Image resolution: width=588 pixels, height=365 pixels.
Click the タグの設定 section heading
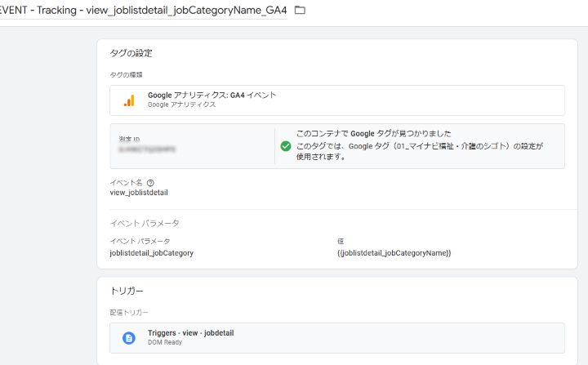pos(131,53)
